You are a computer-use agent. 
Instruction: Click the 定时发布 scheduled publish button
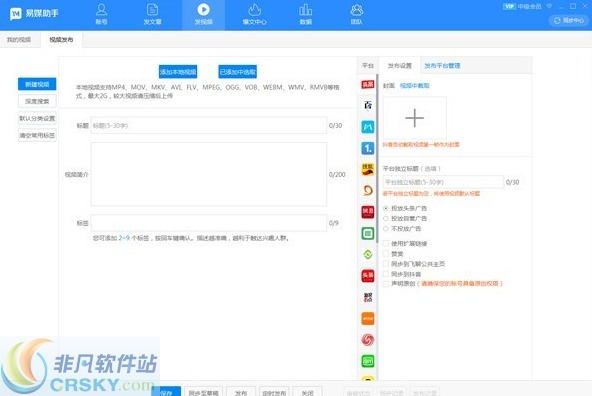click(x=274, y=392)
